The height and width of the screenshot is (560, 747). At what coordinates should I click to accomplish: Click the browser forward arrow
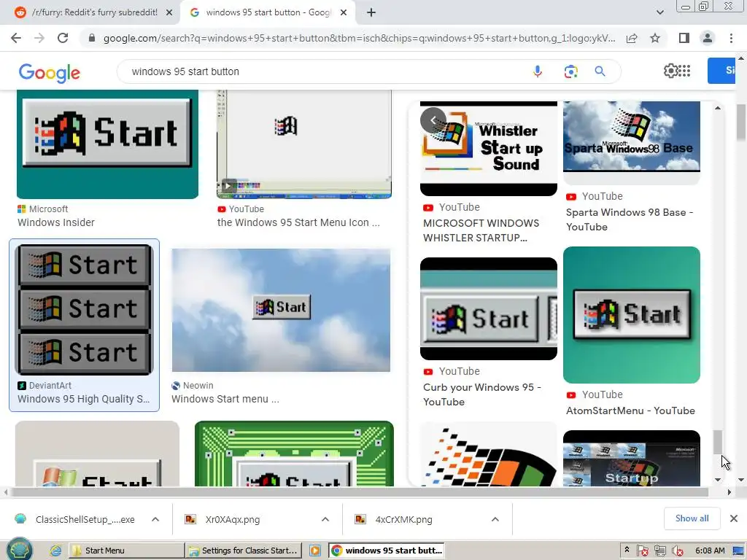coord(39,38)
